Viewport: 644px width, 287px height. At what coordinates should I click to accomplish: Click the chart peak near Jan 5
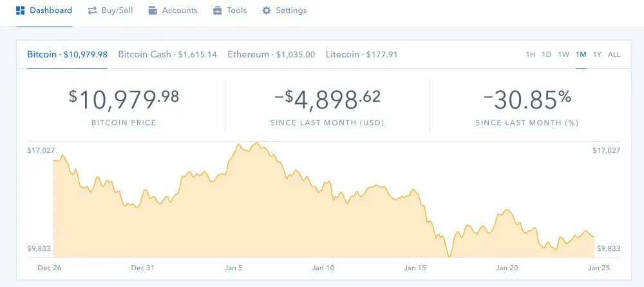pos(257,143)
